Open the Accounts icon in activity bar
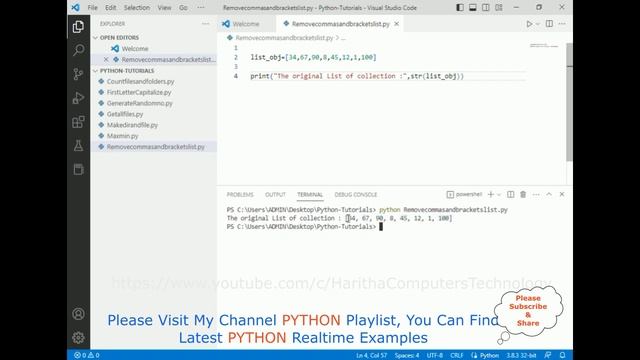Image resolution: width=640 pixels, height=360 pixels. click(78, 313)
